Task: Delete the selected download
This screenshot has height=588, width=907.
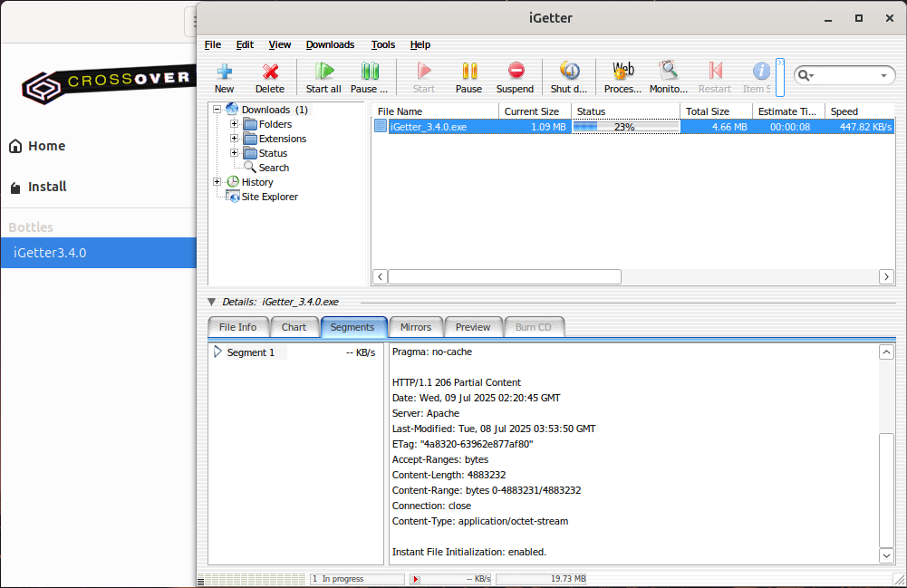Action: [x=269, y=77]
